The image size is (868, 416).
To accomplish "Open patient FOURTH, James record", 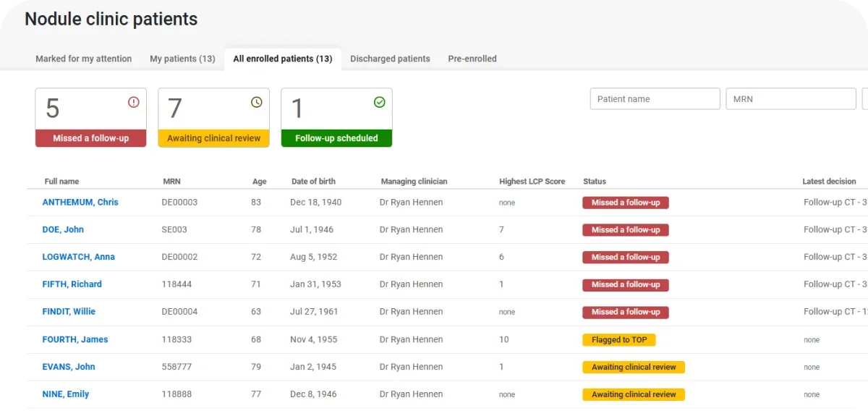I will [75, 339].
